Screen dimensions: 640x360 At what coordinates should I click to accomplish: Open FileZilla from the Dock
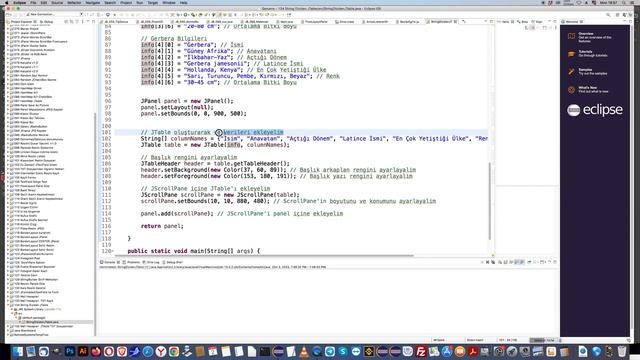coord(421,351)
